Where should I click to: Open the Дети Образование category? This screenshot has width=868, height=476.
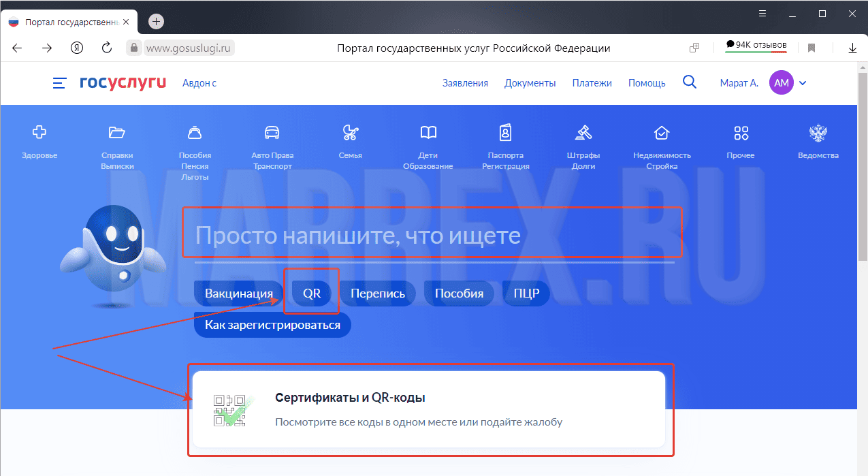point(428,147)
